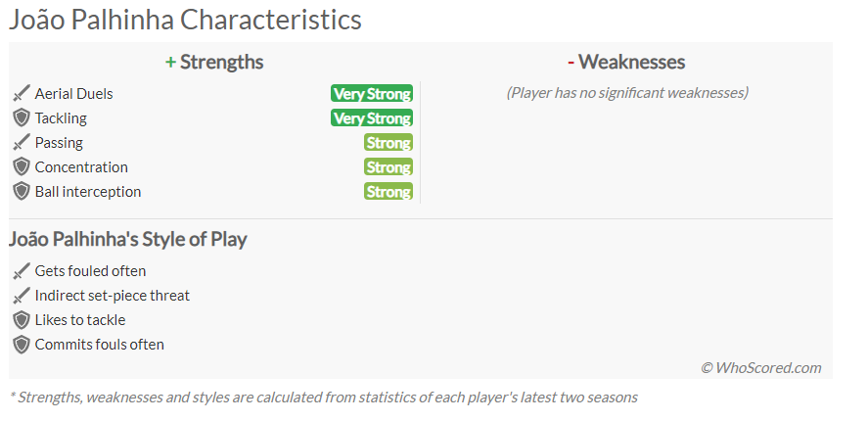
Task: Click the Strong badge for Ball interception
Action: pos(388,191)
